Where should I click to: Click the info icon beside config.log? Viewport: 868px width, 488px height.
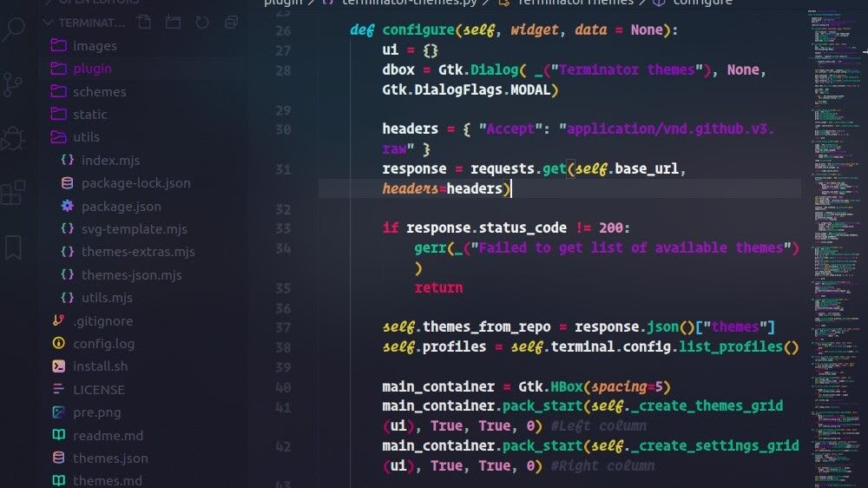tap(59, 344)
